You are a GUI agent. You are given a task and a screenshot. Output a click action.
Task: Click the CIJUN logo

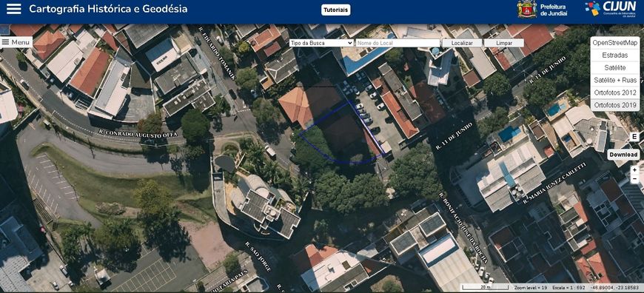pos(610,9)
